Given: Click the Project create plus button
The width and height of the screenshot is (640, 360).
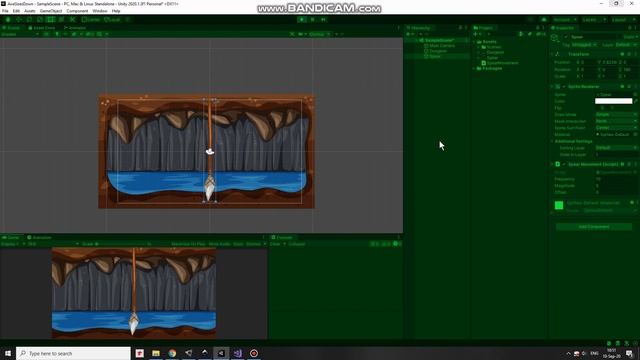Looking at the screenshot, I should [475, 34].
